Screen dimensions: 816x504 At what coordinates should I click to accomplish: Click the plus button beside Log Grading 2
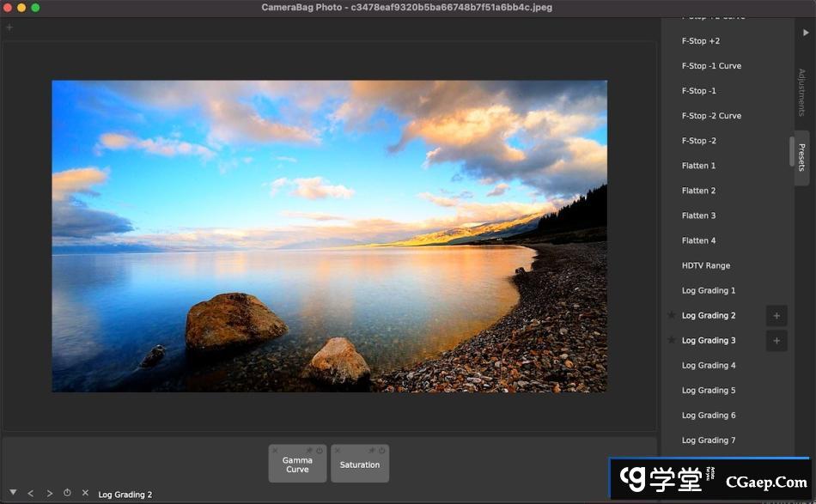(776, 316)
